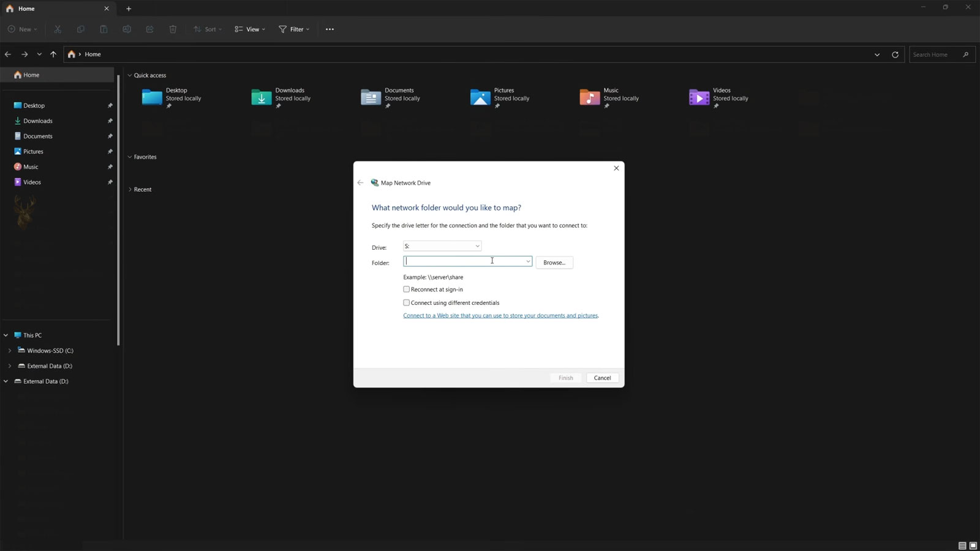Open the Filter dropdown menu
The image size is (980, 551).
click(x=295, y=29)
